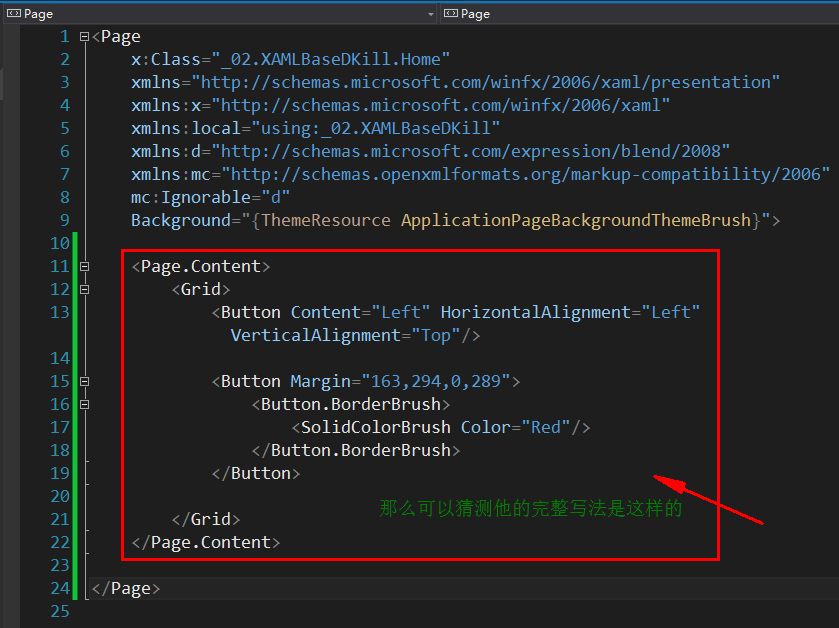Collapse the Grid element at line 12

tap(84, 289)
